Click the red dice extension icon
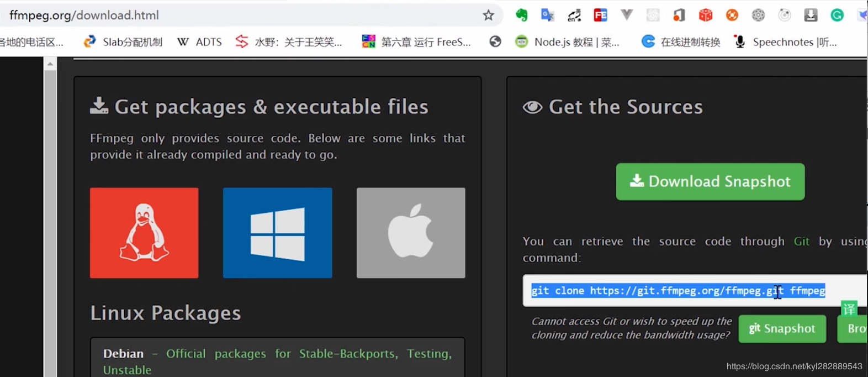 point(706,15)
